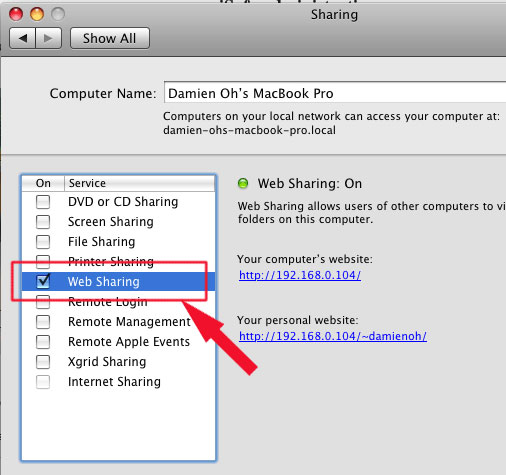Enable the Printer Sharing checkbox
506x475 pixels.
(43, 262)
